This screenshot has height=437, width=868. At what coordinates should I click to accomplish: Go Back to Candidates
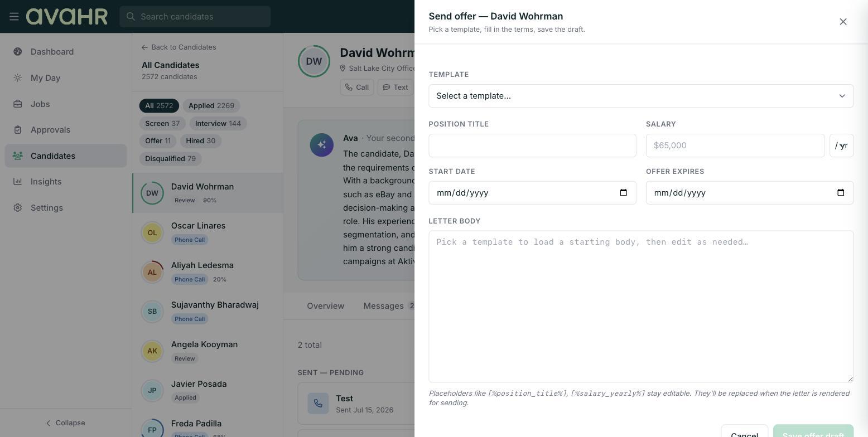(x=179, y=47)
